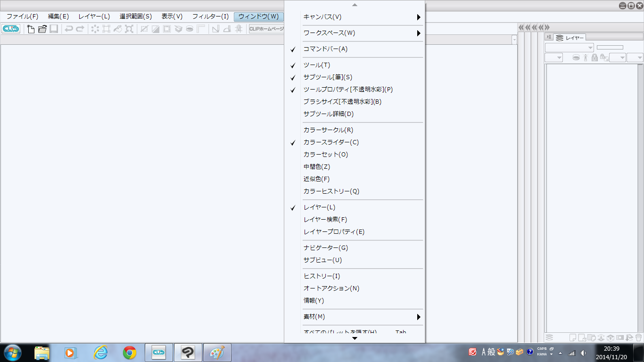This screenshot has width=644, height=362.
Task: Open the 選択範囲(S) menu
Action: [136, 16]
